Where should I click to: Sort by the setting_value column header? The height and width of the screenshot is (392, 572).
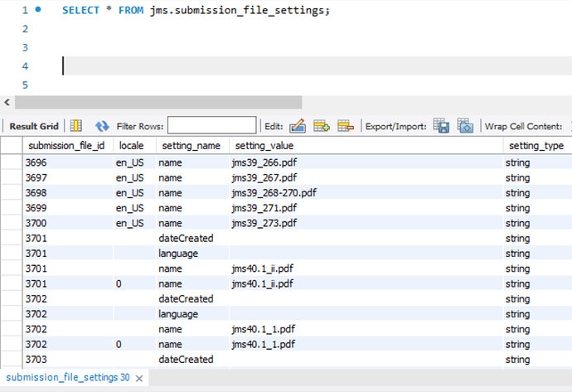point(366,146)
